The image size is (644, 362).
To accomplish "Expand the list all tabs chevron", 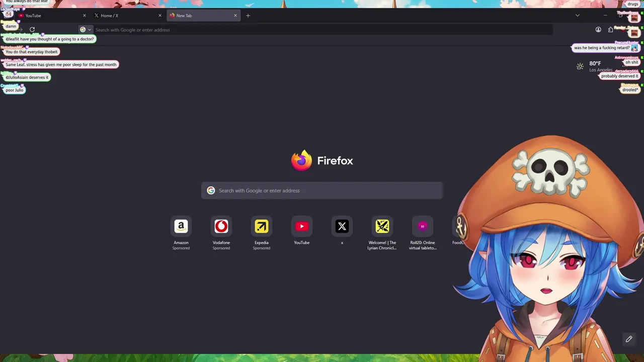I will click(578, 16).
